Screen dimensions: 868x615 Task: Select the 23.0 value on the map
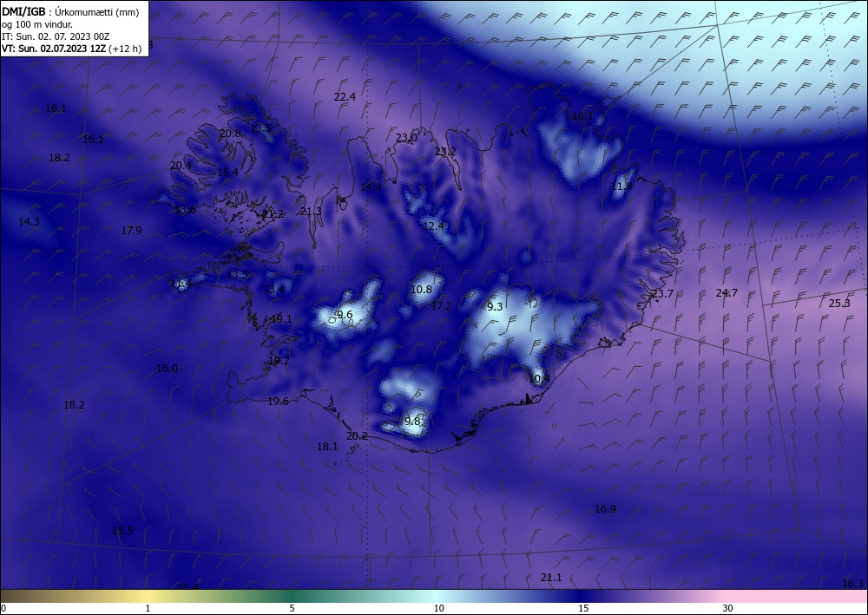coord(405,138)
